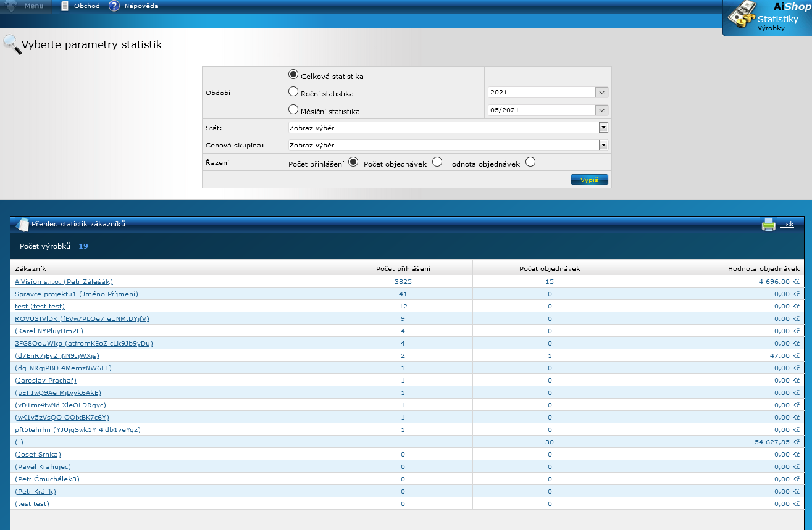The height and width of the screenshot is (530, 812).
Task: Click the Nápověda question mark icon
Action: [114, 6]
